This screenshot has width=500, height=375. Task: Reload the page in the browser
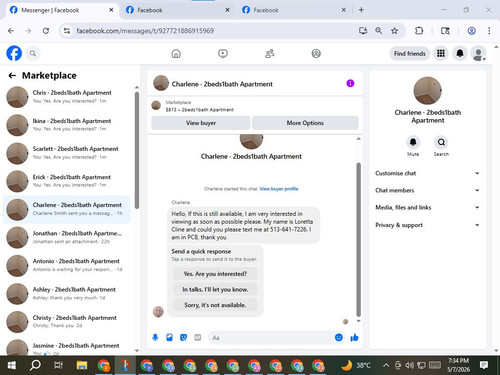point(46,31)
